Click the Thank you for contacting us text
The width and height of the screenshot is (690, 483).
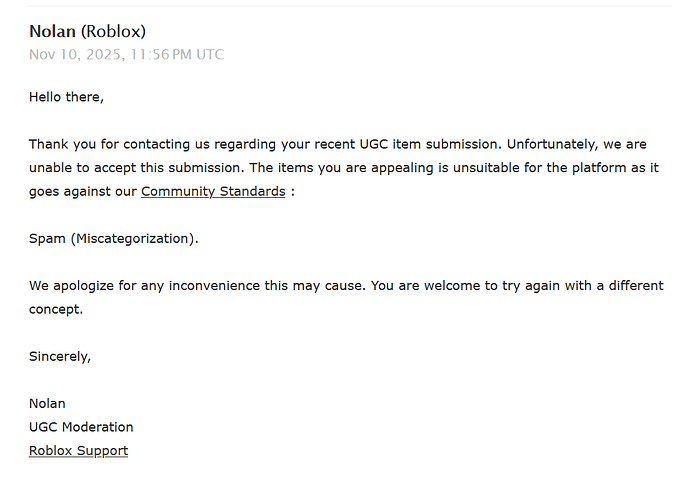point(115,144)
